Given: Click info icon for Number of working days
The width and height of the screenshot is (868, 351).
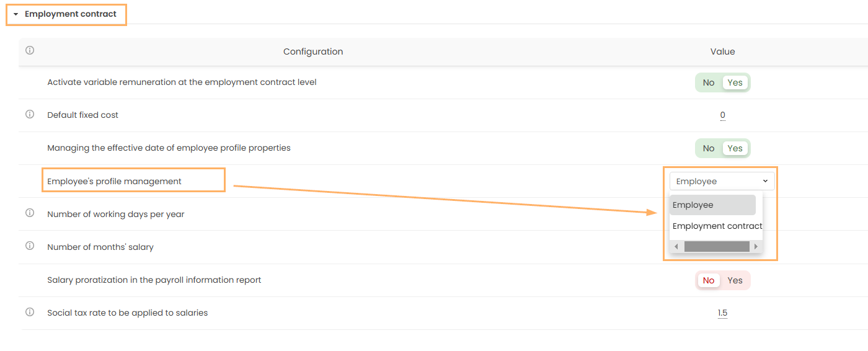Looking at the screenshot, I should click(x=29, y=213).
